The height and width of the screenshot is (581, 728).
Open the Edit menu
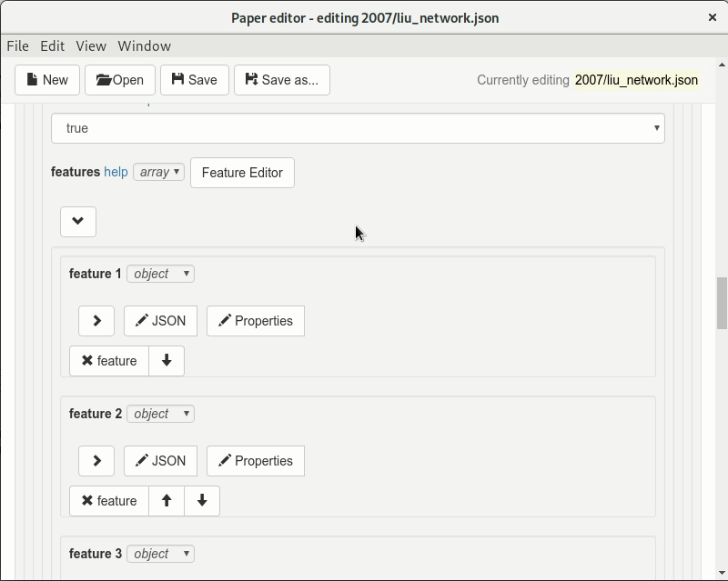pyautogui.click(x=52, y=46)
